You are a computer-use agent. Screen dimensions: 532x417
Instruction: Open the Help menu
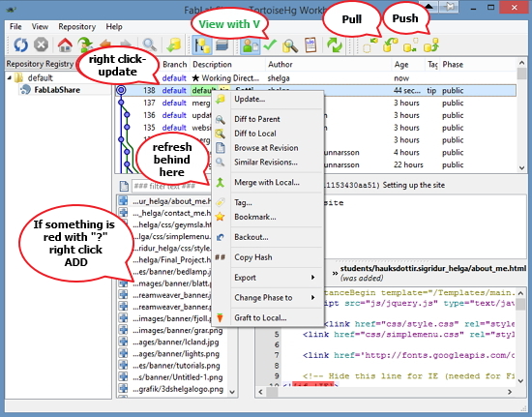tap(114, 26)
